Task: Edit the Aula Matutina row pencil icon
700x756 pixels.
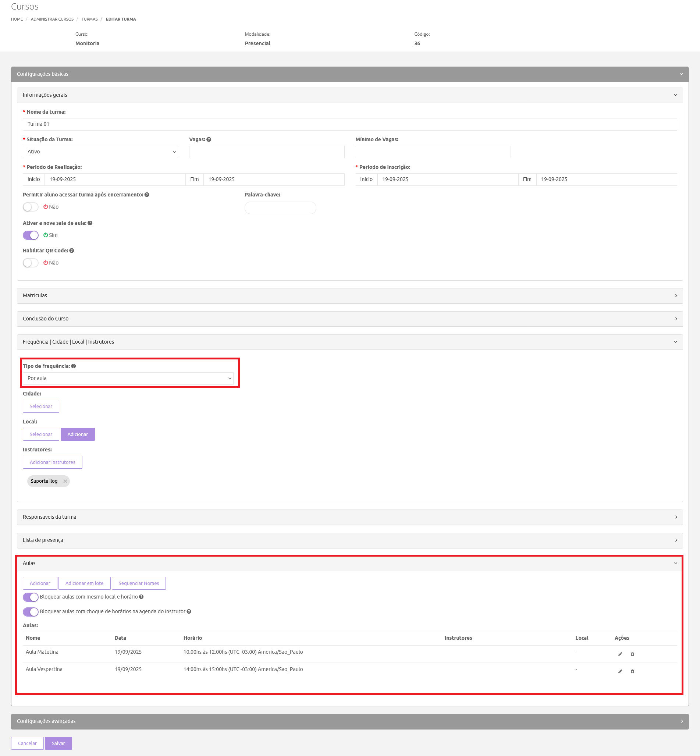Action: [x=620, y=654]
